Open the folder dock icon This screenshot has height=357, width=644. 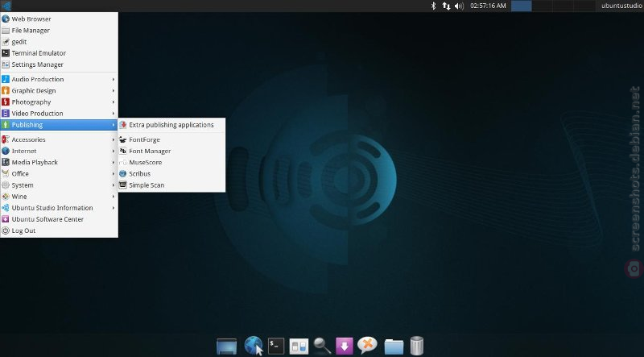click(394, 347)
